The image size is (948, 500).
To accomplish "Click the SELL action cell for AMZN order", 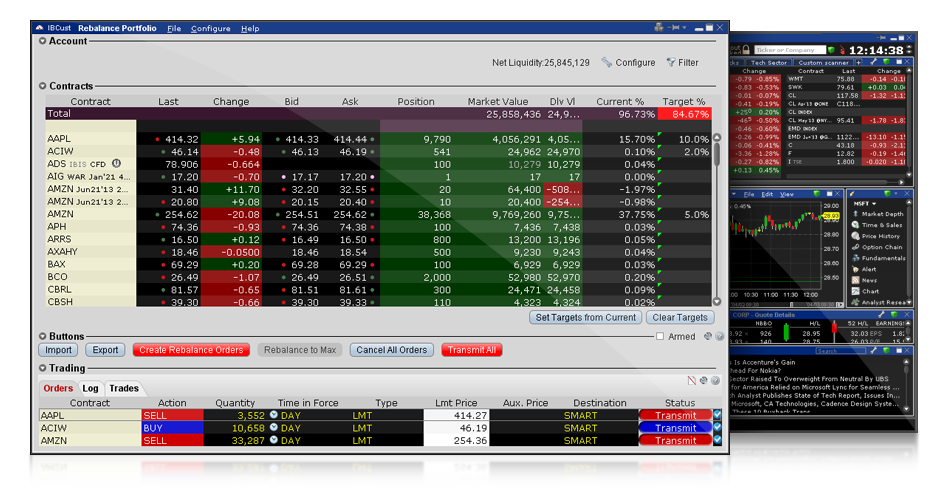I will click(x=172, y=440).
